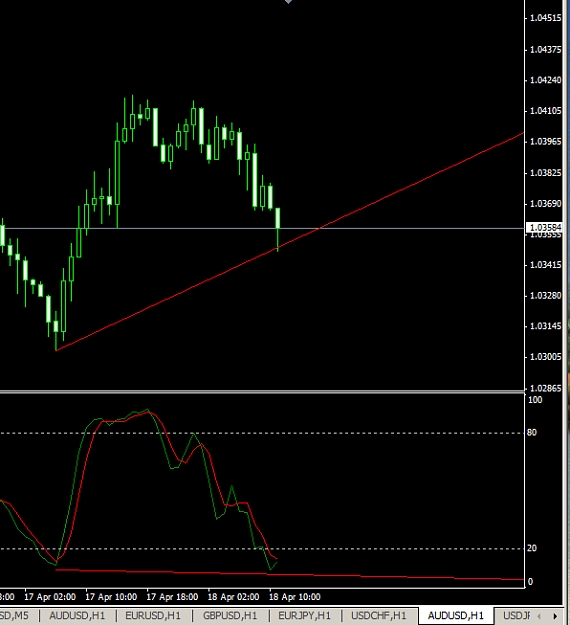Click the stochastic 80 level label
Screen dimensions: 570x625
click(532, 432)
